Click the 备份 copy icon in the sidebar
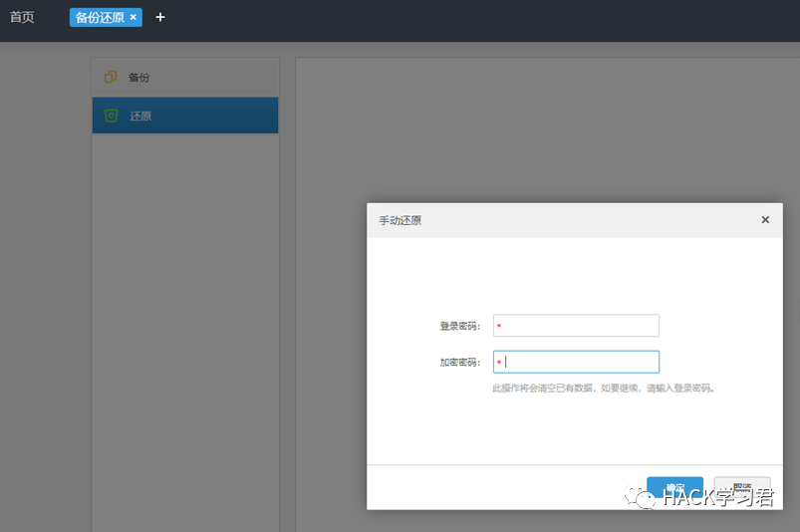The image size is (800, 532). pos(111,77)
